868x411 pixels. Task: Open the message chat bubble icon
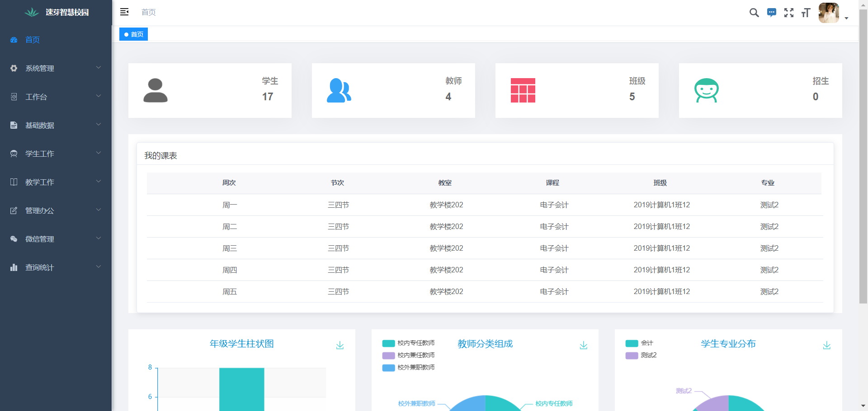click(x=772, y=13)
